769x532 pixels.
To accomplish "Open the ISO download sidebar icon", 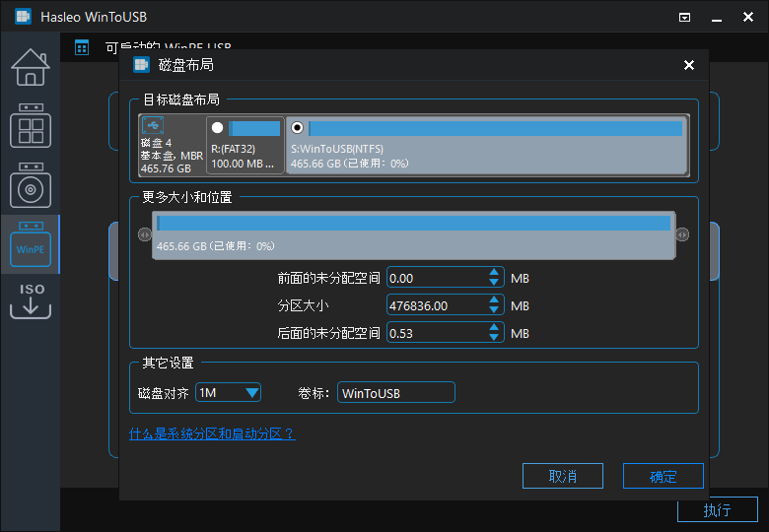I will pyautogui.click(x=31, y=301).
